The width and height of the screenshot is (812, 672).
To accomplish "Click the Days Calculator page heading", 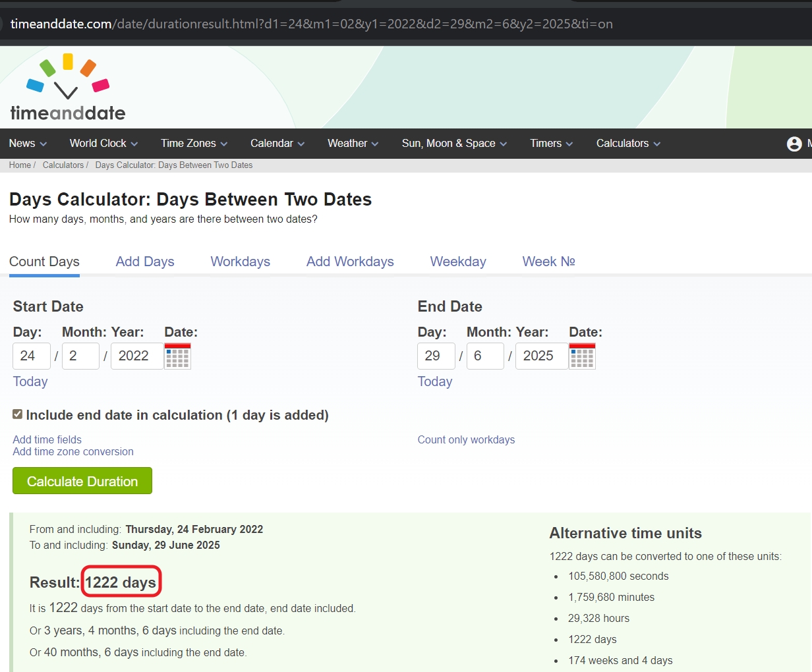I will (190, 199).
